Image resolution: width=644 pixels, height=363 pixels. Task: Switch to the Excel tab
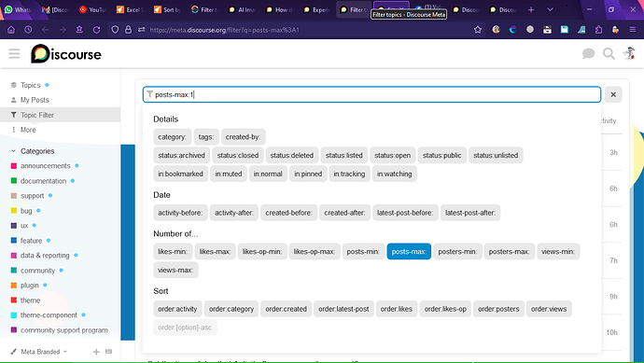tap(130, 9)
